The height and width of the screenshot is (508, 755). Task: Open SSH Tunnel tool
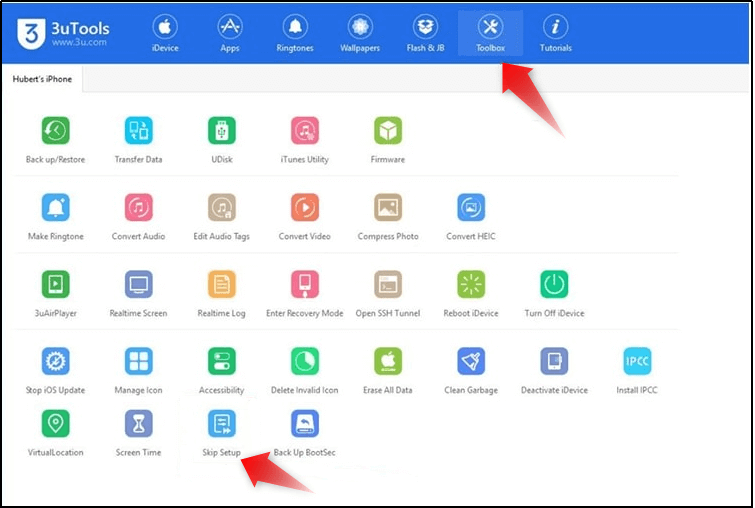coord(388,284)
